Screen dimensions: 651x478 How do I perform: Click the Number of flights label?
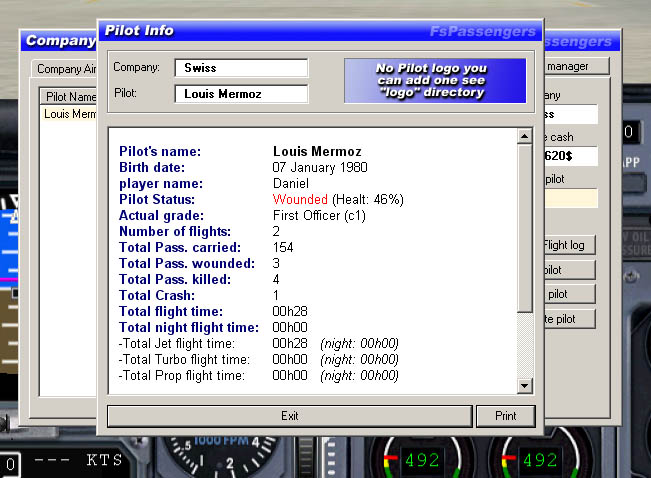(x=175, y=232)
